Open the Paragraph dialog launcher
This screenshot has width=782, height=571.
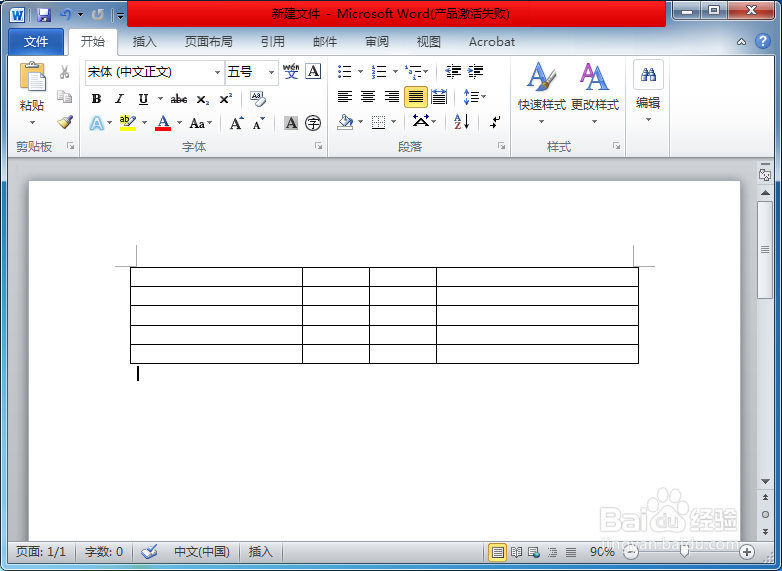[x=501, y=146]
